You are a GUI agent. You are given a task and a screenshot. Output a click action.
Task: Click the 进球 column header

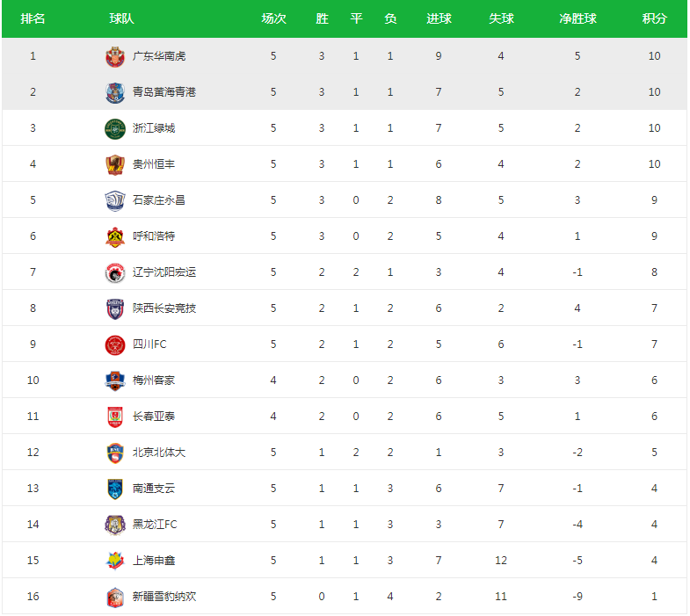tap(439, 18)
